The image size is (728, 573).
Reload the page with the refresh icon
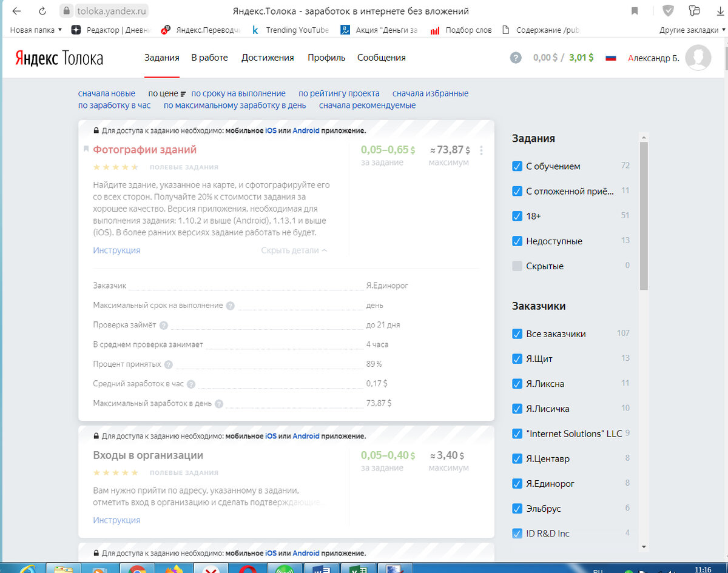pyautogui.click(x=42, y=11)
